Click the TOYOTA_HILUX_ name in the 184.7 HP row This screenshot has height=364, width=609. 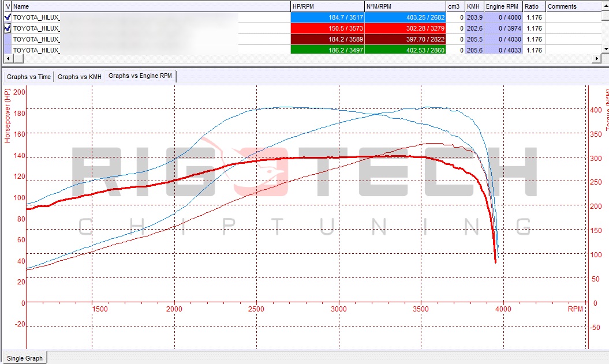pos(36,17)
